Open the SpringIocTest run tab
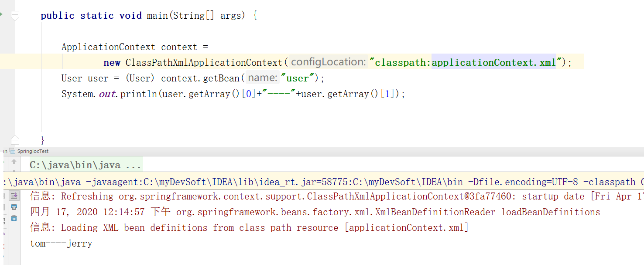 click(x=29, y=151)
